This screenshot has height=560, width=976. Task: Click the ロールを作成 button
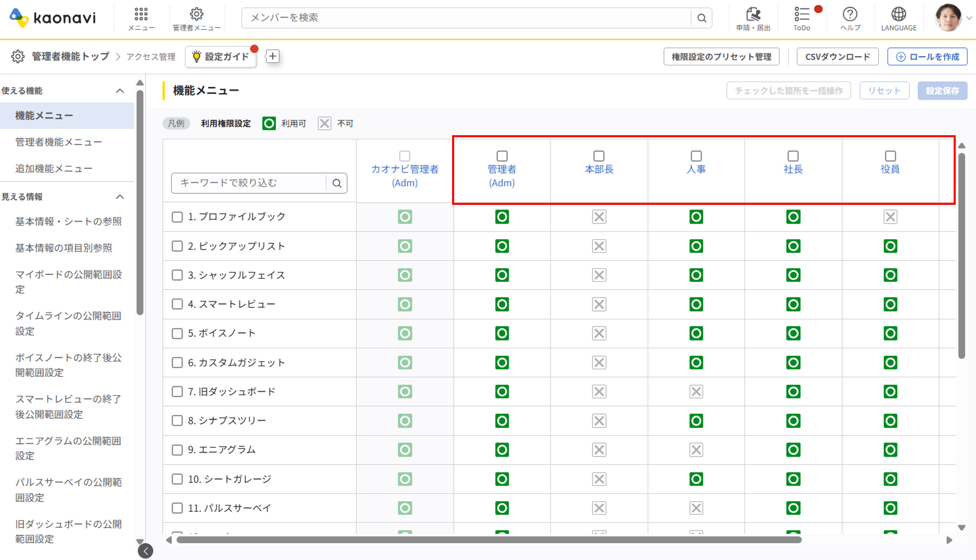(927, 57)
